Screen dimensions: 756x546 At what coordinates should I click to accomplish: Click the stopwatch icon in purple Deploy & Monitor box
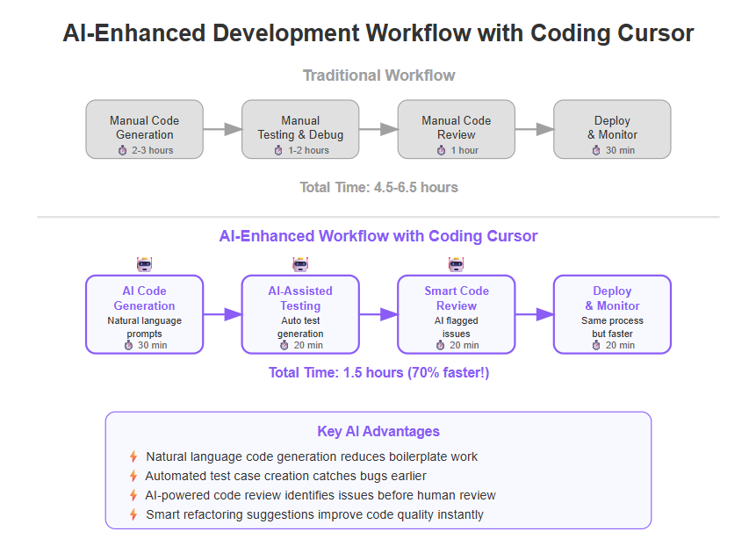(596, 345)
